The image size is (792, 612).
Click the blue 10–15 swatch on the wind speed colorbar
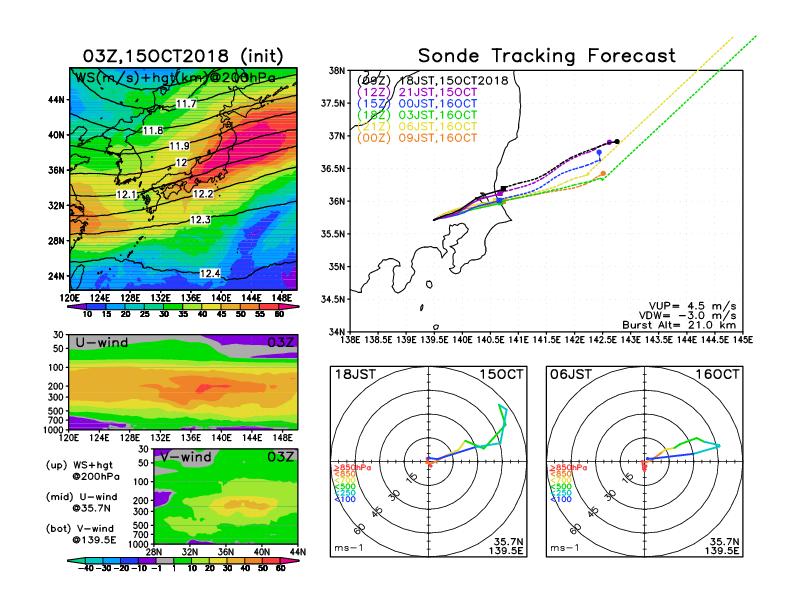coord(96,307)
